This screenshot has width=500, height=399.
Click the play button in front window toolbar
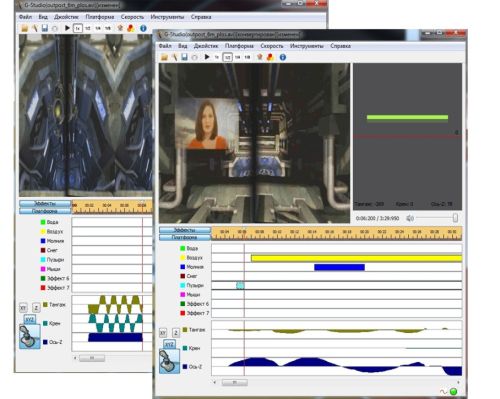click(x=207, y=57)
